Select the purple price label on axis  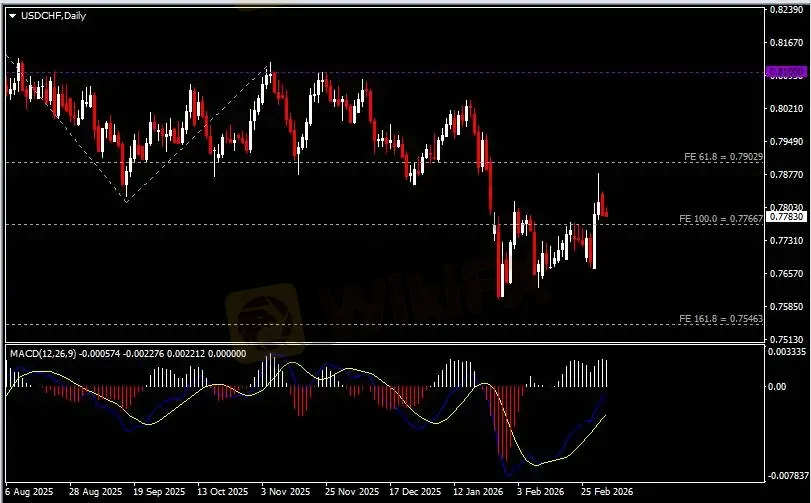point(785,72)
